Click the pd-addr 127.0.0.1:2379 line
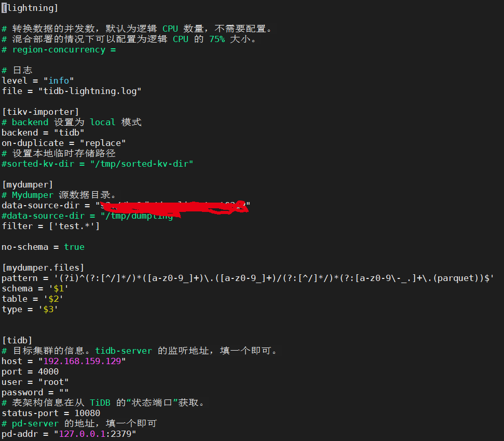This screenshot has height=441, width=504. 69,434
